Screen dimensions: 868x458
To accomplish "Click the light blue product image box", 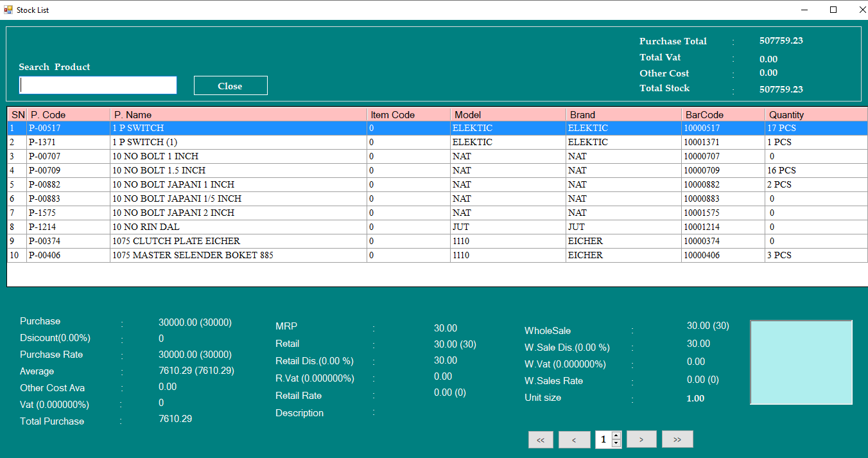I will pyautogui.click(x=801, y=362).
